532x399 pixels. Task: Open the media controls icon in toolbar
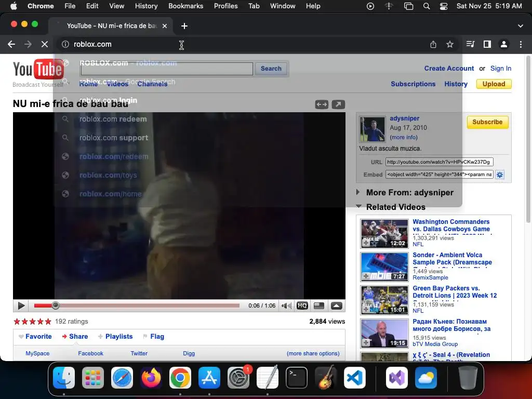(x=470, y=45)
